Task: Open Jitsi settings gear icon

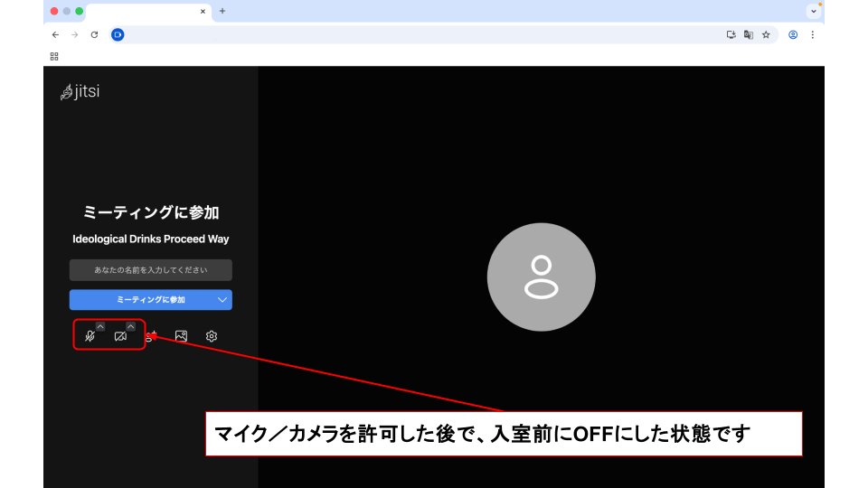Action: pyautogui.click(x=212, y=336)
